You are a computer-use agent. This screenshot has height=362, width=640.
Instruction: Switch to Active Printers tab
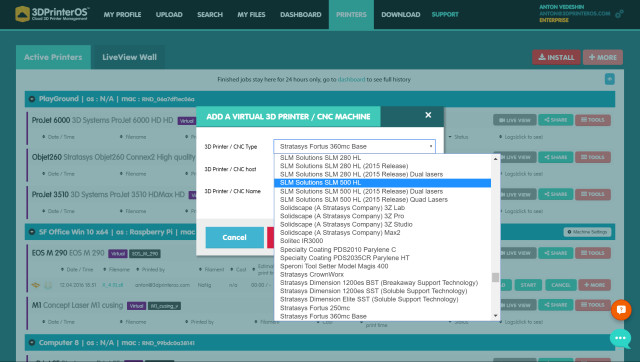tap(53, 57)
